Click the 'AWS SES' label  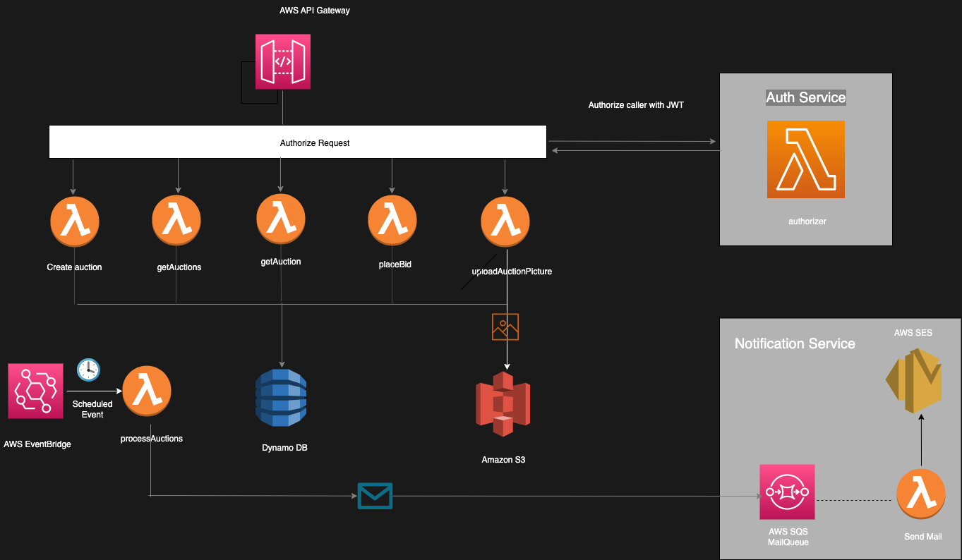913,333
